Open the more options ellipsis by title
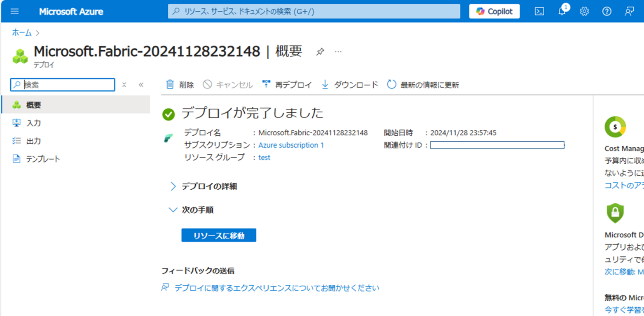 338,52
